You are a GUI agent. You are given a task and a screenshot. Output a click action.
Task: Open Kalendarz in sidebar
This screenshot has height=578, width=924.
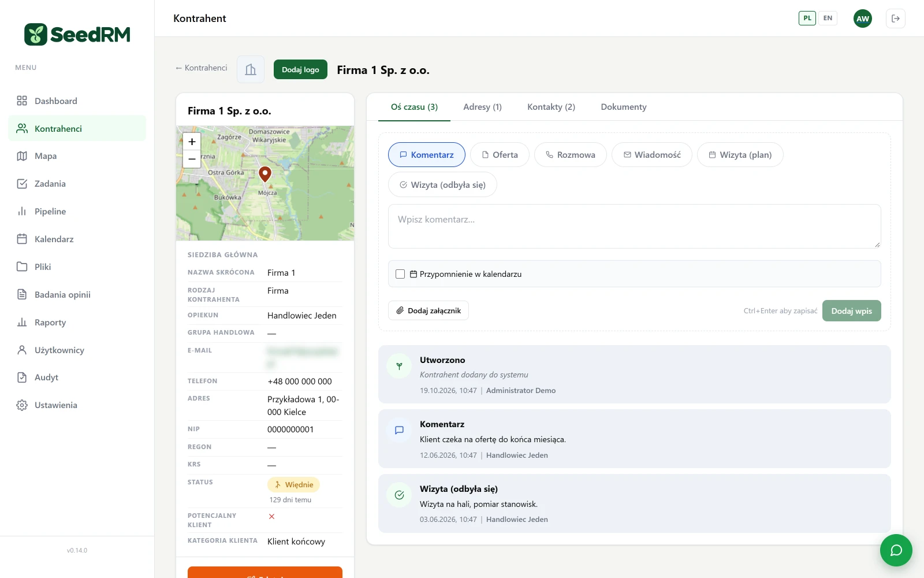(77, 239)
